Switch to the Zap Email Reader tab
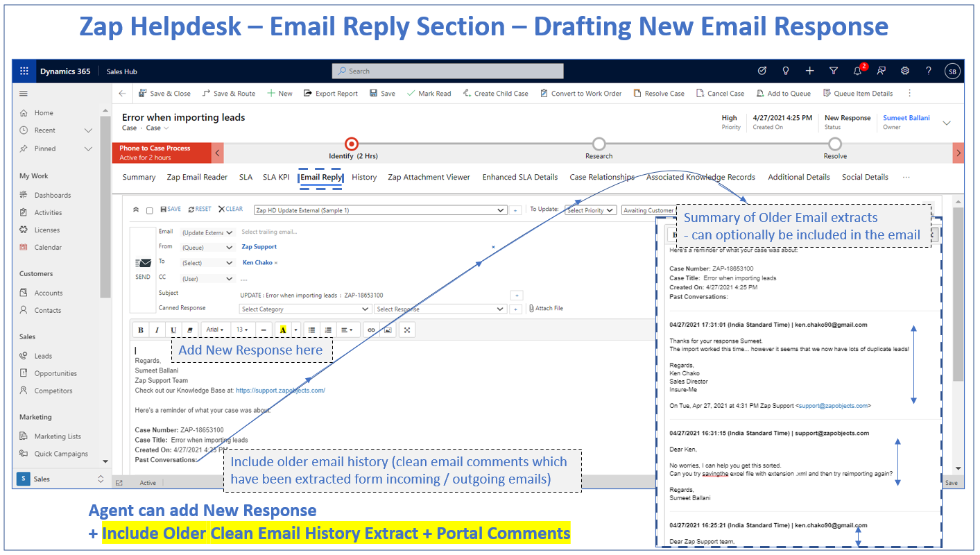 point(197,177)
